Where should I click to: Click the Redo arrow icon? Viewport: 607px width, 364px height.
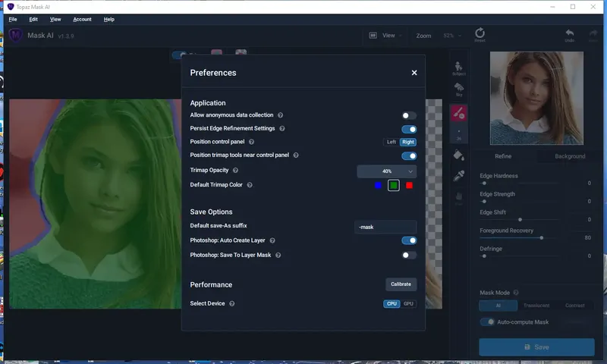(x=593, y=35)
